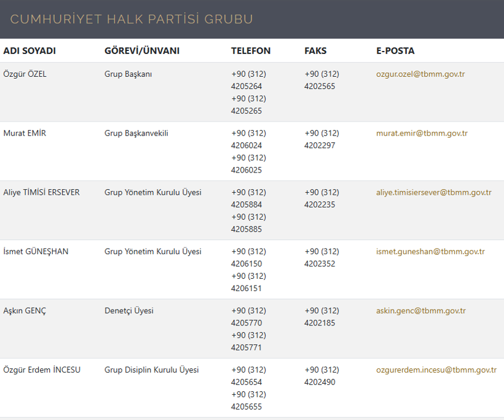Click the title Grup Başkanı

point(128,74)
